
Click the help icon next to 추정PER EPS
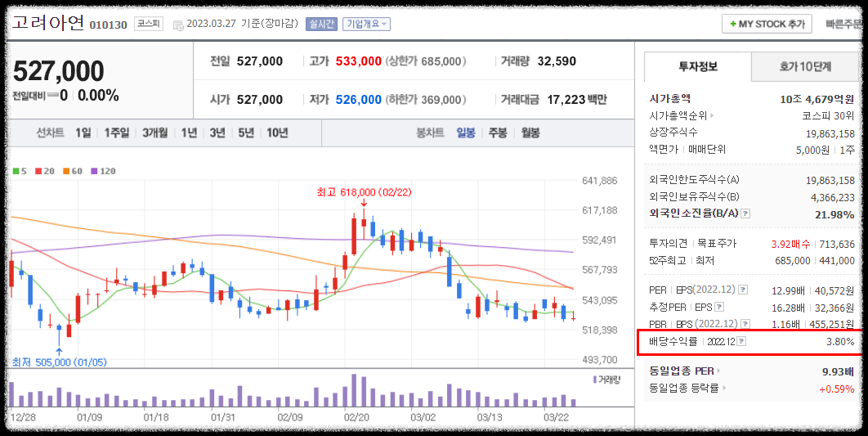click(x=718, y=307)
